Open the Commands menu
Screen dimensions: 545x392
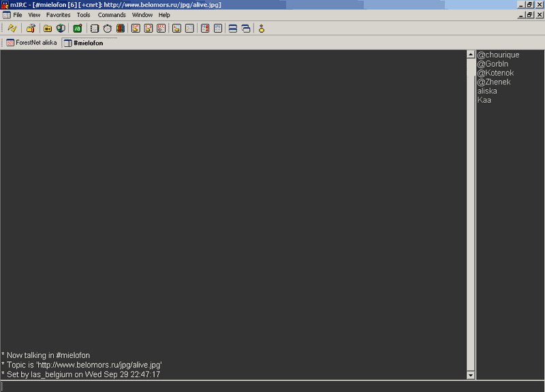[x=112, y=15]
